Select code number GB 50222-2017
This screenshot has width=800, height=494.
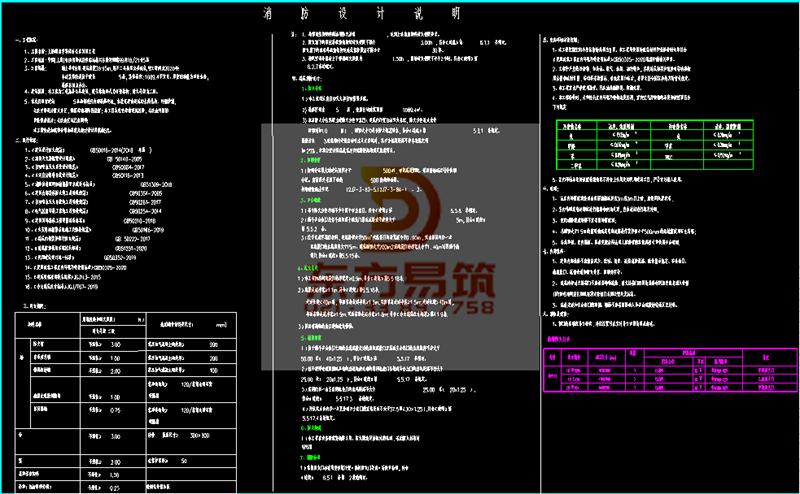(132, 239)
